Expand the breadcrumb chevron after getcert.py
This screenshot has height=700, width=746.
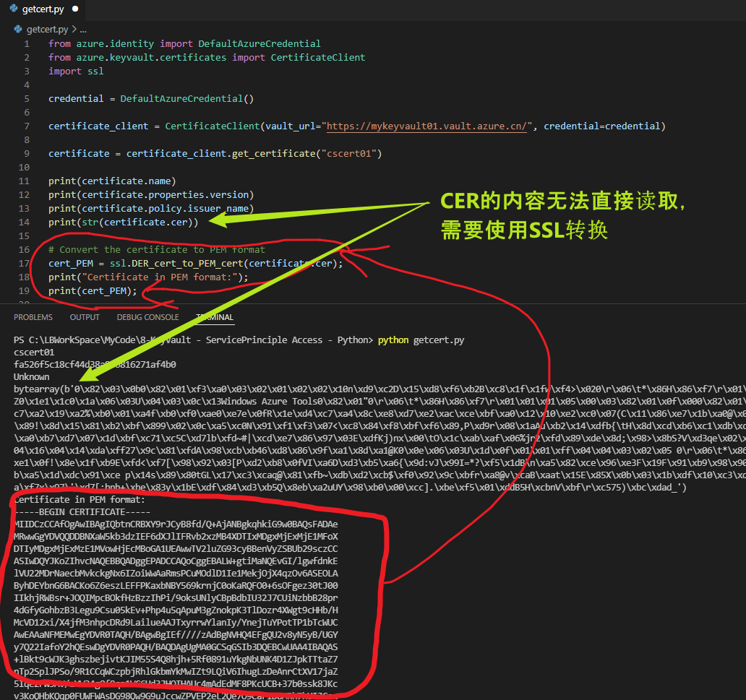tap(74, 30)
